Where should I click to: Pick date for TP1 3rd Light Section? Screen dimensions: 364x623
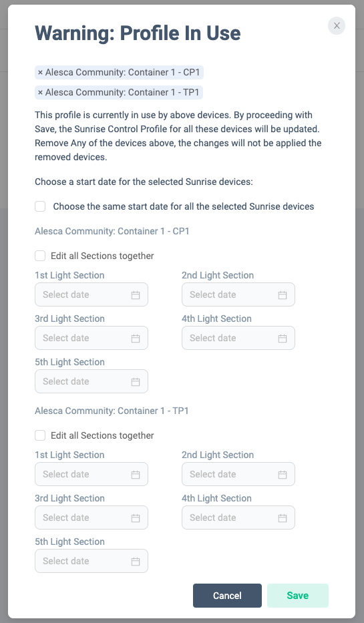click(92, 517)
